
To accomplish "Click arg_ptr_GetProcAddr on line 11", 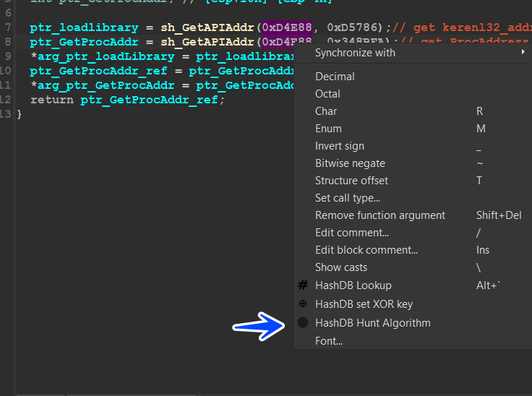I will coord(106,85).
